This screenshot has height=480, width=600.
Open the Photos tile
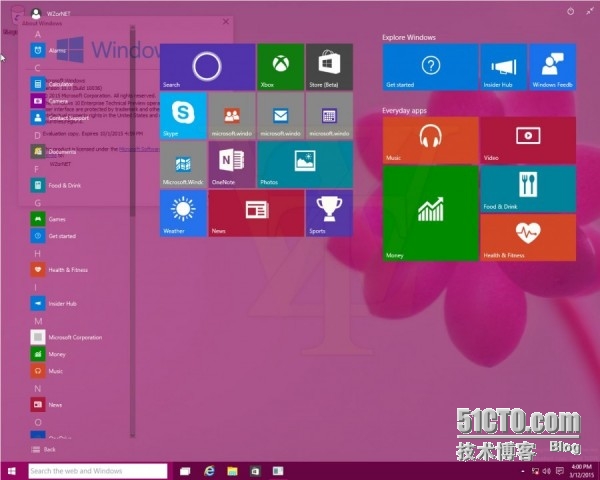(x=305, y=164)
